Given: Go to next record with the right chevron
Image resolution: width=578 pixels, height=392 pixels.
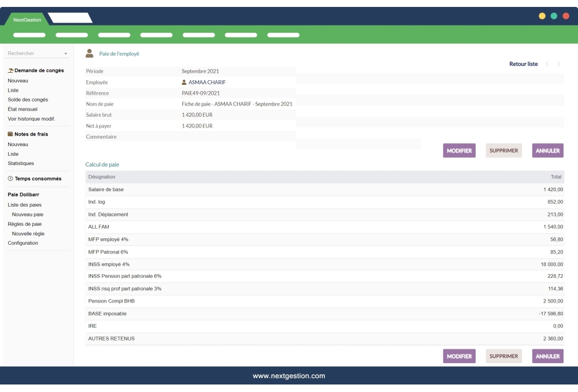Looking at the screenshot, I should [x=558, y=64].
